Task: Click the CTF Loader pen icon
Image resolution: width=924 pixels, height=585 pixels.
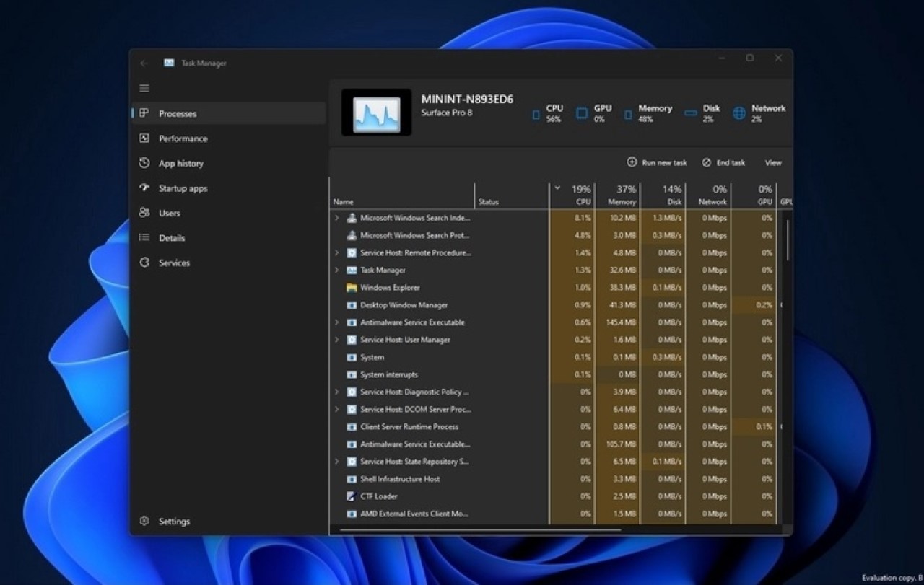Action: pos(352,496)
